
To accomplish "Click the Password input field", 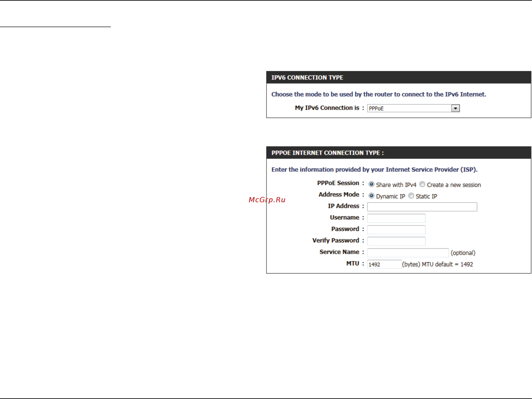I will 396,230.
